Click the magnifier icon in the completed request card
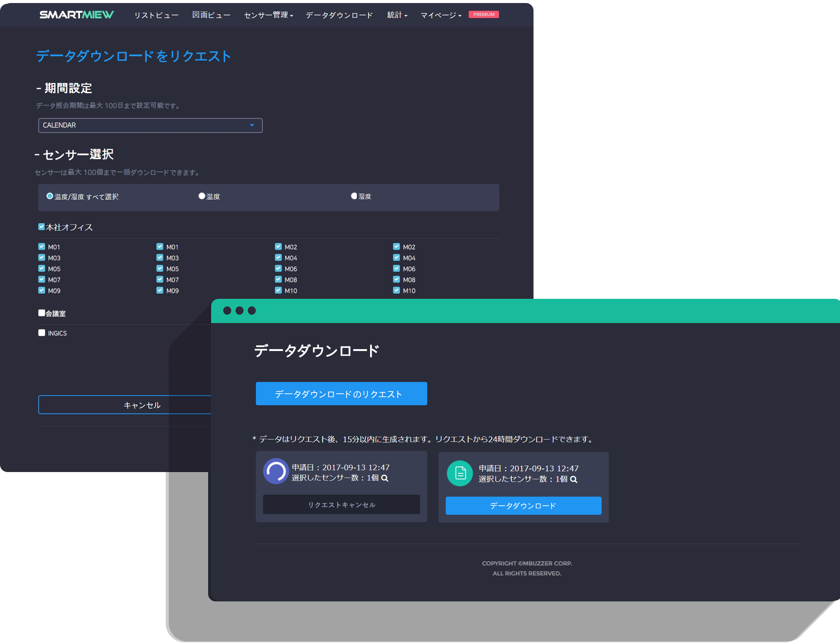Image resolution: width=840 pixels, height=643 pixels. [x=573, y=479]
